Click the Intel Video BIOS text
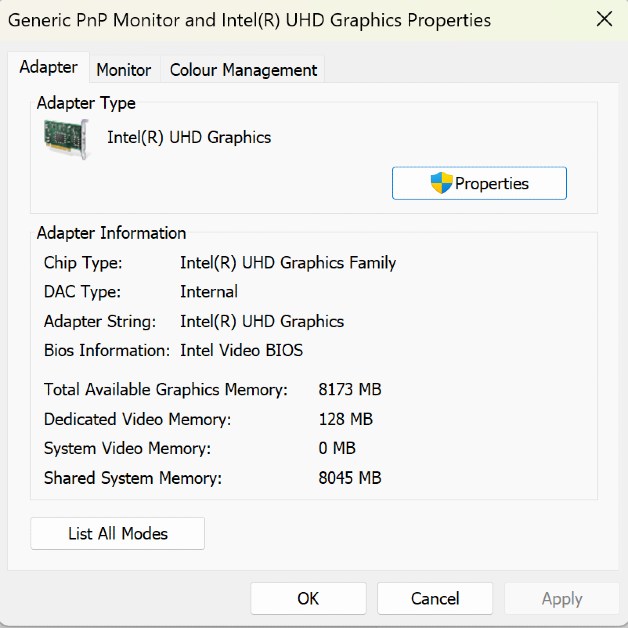628x628 pixels. pyautogui.click(x=241, y=350)
